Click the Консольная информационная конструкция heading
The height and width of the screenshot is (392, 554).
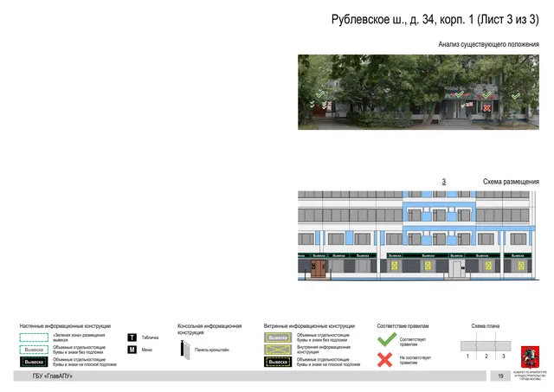click(x=209, y=329)
